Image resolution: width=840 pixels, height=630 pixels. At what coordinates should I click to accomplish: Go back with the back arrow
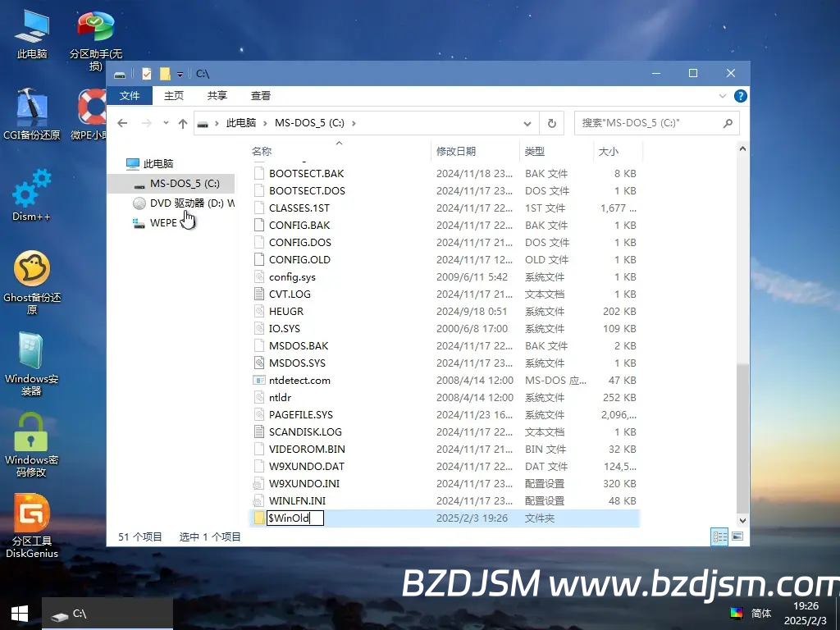click(122, 123)
